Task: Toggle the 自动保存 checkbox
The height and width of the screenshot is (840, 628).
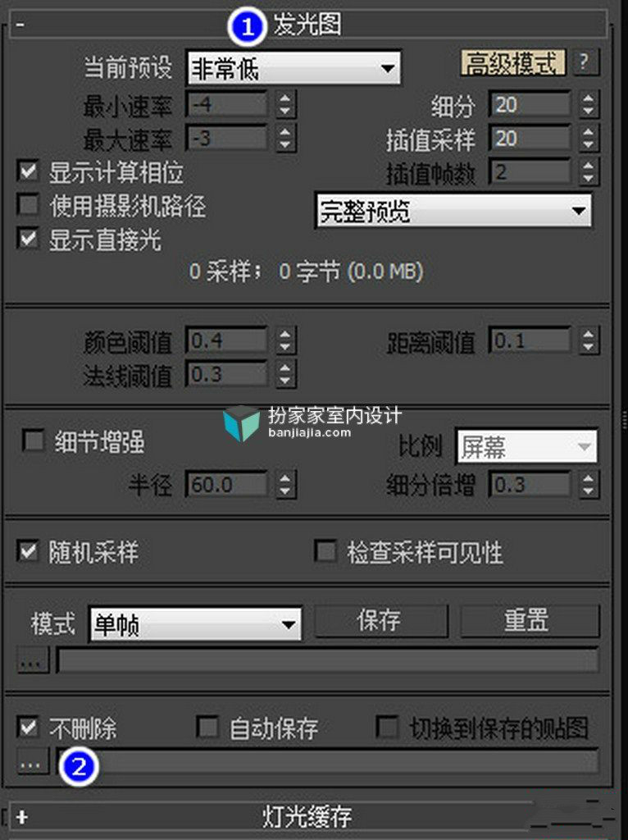Action: [x=207, y=727]
